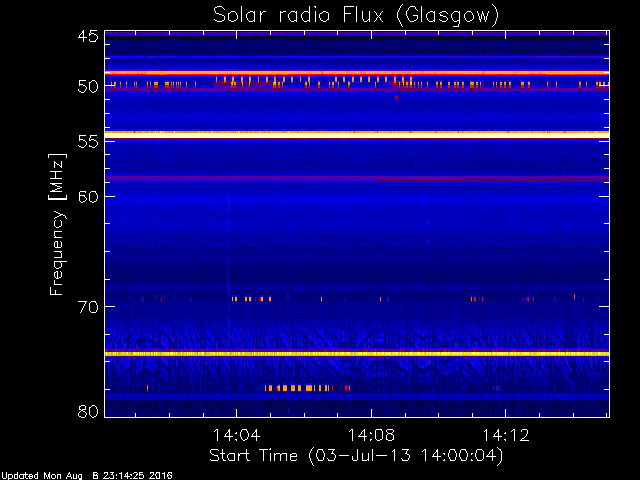The image size is (640, 480).
Task: Click the "Solar radio Flux (Glasgow)" title
Action: 356,16
